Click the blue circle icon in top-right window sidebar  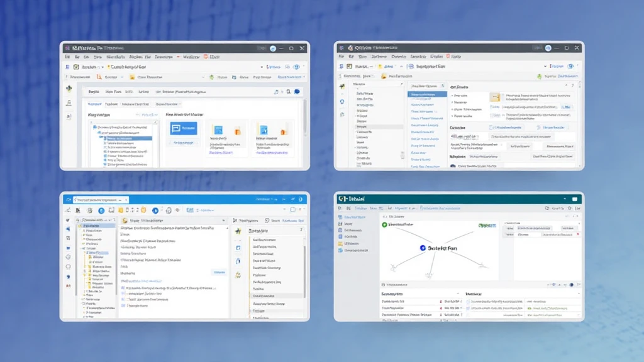(x=342, y=101)
